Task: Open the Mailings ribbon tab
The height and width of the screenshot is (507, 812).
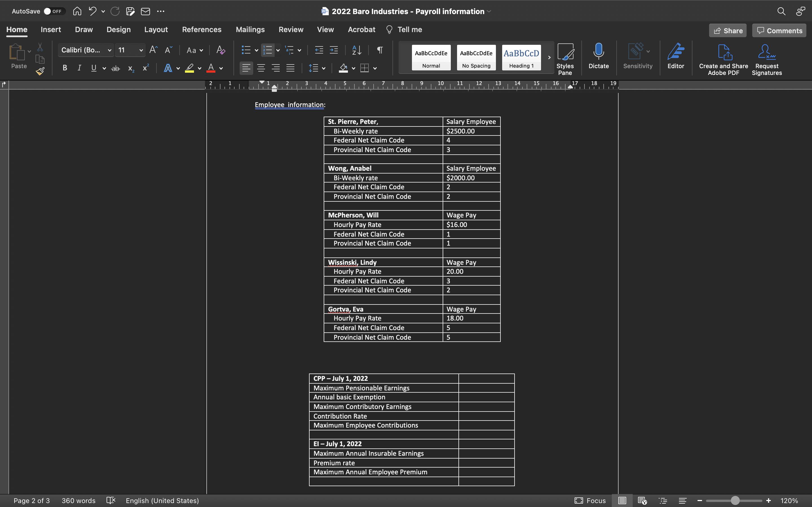Action: [x=250, y=30]
